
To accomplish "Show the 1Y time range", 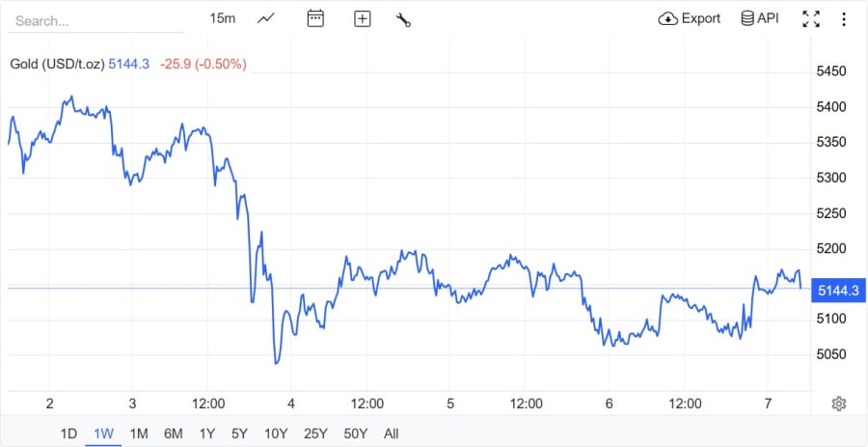I will pos(207,433).
